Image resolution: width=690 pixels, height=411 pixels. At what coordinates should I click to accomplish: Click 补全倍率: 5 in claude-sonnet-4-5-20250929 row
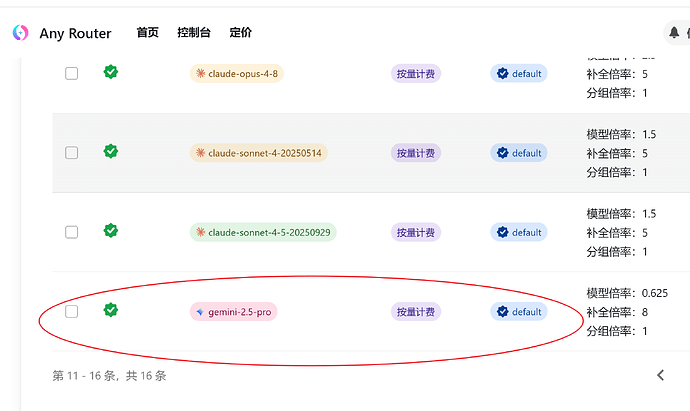(x=617, y=233)
